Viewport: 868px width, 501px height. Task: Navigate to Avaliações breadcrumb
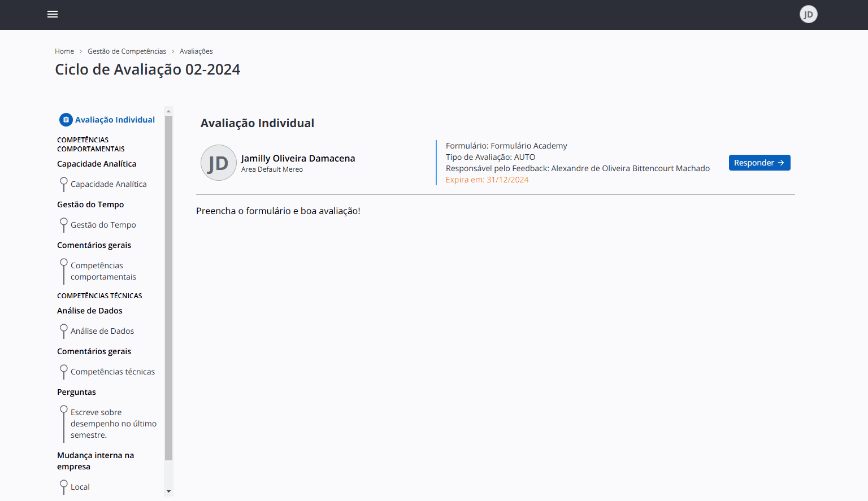196,51
